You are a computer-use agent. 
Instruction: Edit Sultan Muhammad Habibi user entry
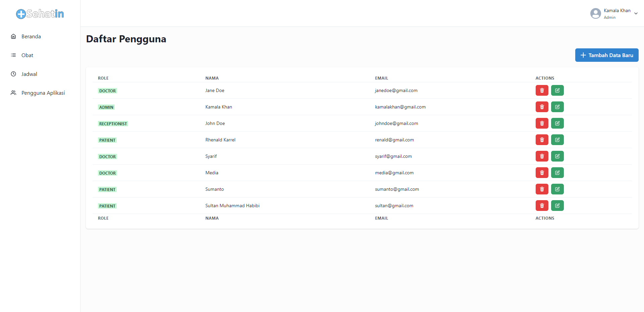(557, 206)
